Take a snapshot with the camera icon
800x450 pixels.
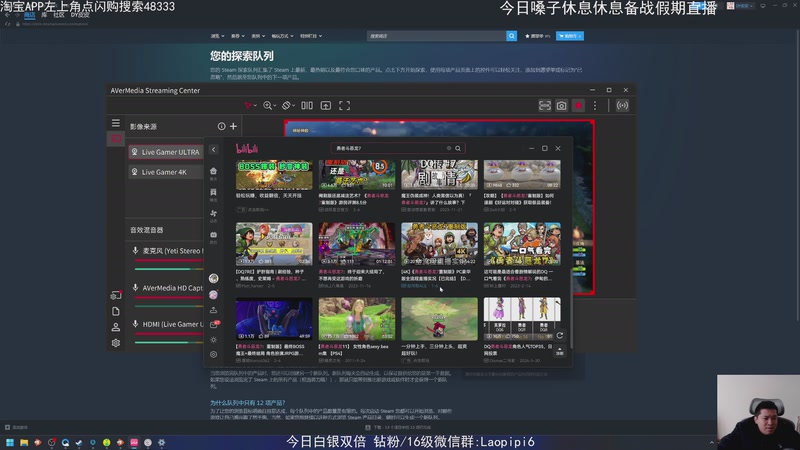(x=562, y=106)
